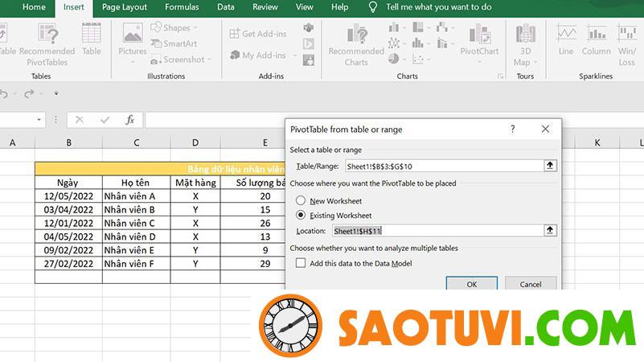Viewport: 644px width, 362px height.
Task: Expand the My Add-ins dropdown arrow
Action: [295, 56]
